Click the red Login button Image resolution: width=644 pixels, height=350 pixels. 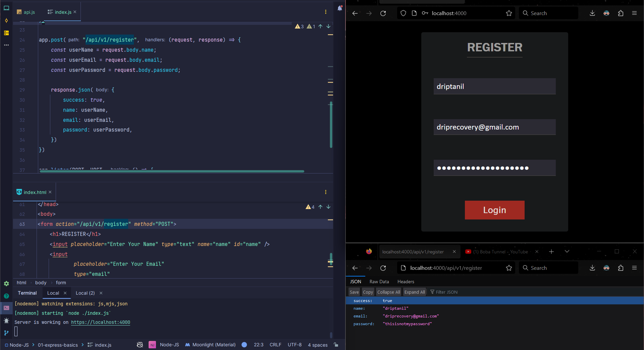[x=494, y=210]
